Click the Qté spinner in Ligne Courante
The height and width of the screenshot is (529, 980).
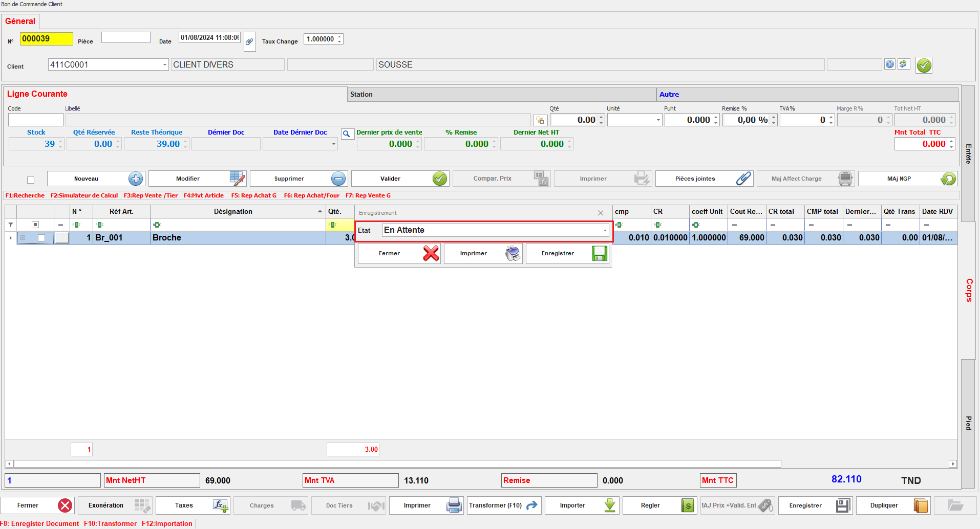tap(601, 120)
